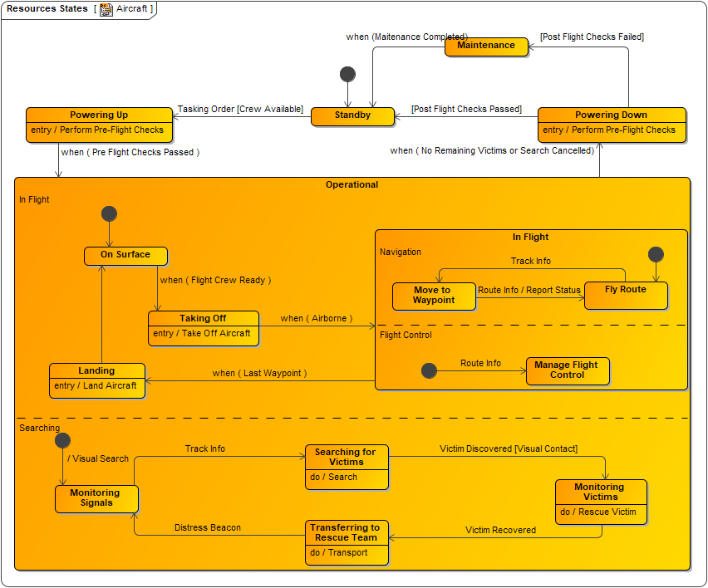Click the state machine diagram icon in the tab

[106, 10]
